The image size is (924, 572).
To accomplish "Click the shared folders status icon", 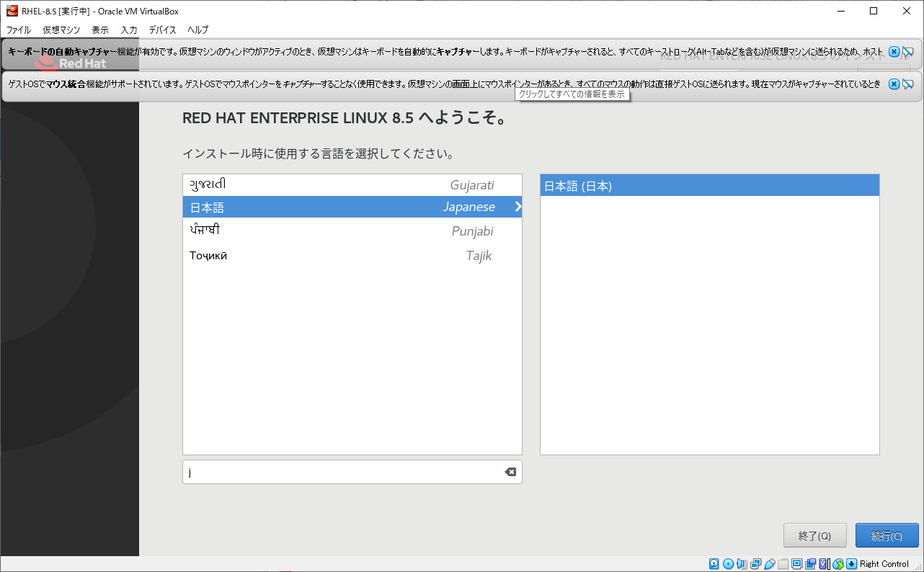I will tap(783, 563).
